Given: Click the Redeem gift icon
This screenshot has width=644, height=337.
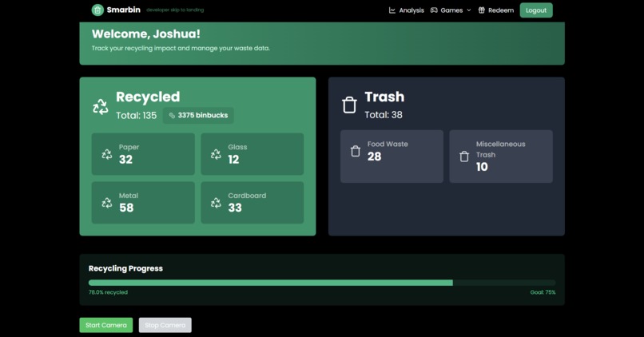Looking at the screenshot, I should point(481,10).
